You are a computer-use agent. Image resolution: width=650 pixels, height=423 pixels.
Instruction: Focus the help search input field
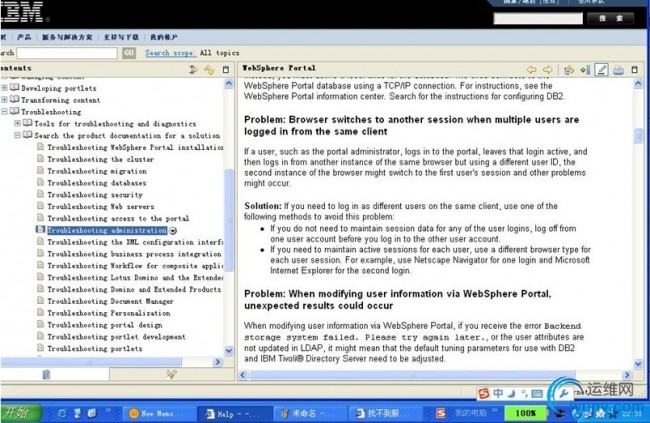(x=67, y=53)
